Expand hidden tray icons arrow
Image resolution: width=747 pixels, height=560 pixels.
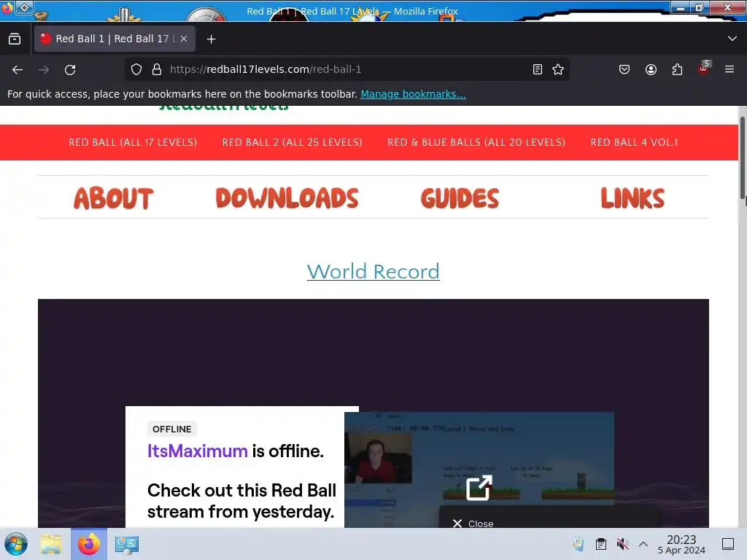point(643,544)
